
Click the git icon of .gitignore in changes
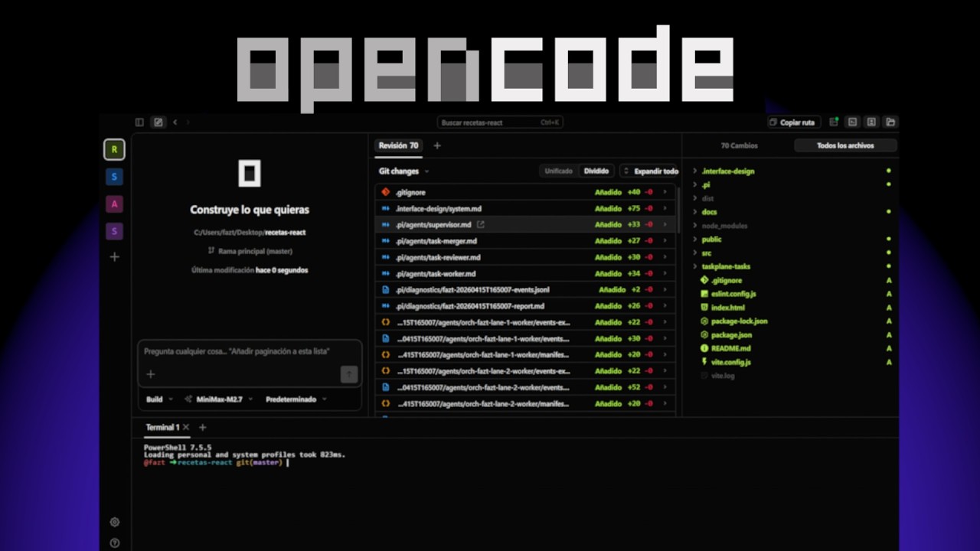tap(386, 192)
